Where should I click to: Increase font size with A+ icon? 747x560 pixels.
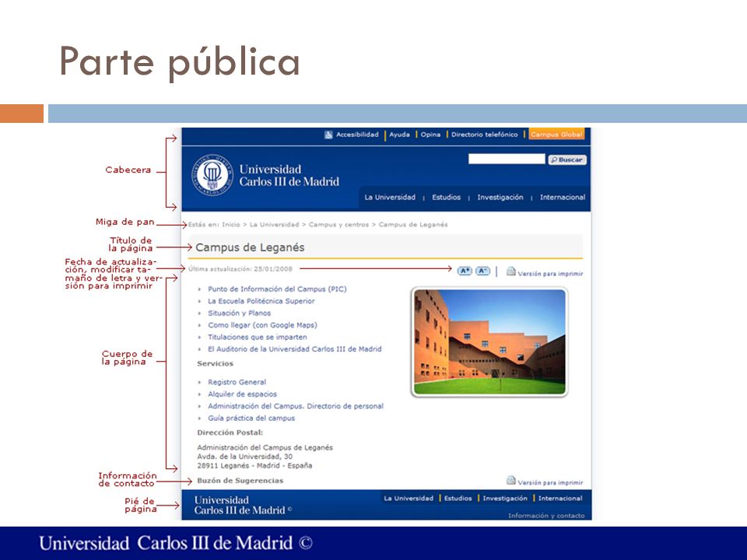[465, 271]
